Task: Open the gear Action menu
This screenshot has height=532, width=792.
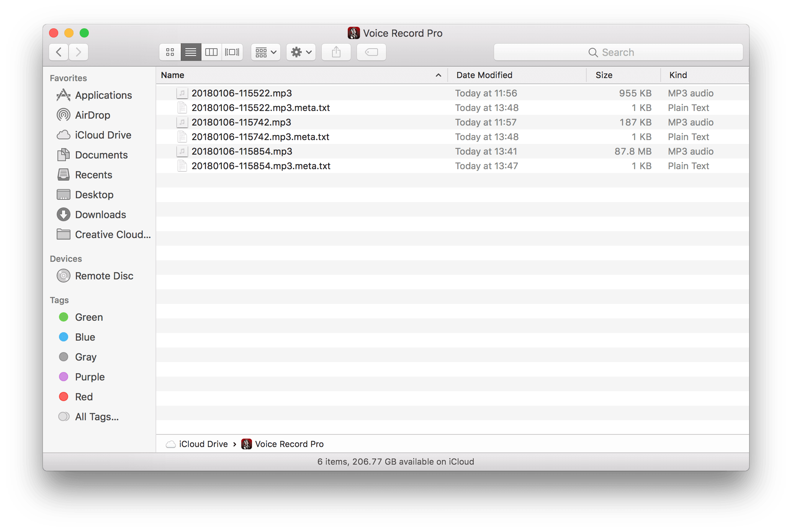Action: coord(301,52)
